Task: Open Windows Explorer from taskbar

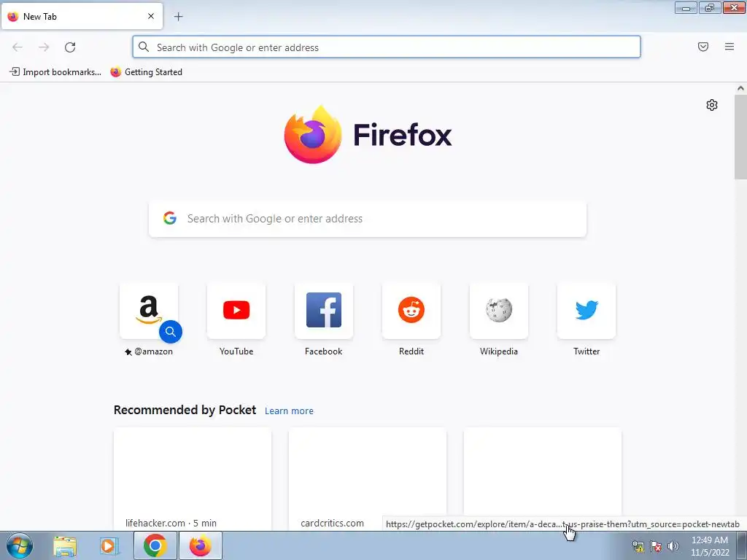Action: tap(65, 545)
